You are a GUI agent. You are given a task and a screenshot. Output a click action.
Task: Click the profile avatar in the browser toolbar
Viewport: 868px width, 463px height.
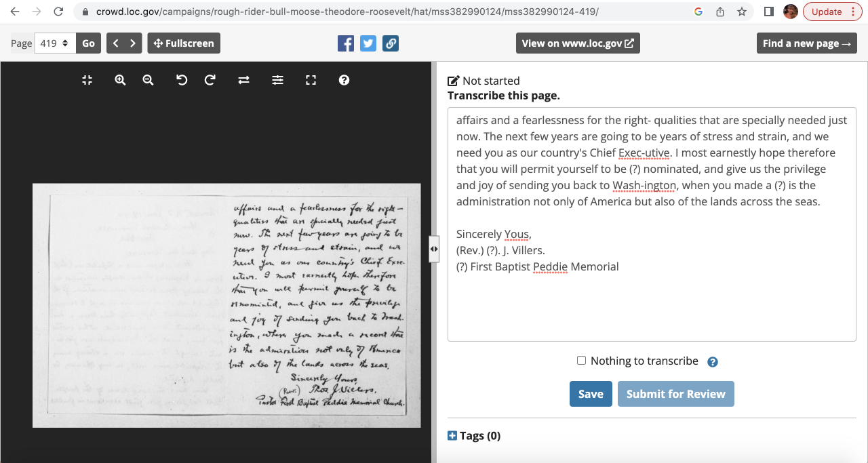click(791, 12)
